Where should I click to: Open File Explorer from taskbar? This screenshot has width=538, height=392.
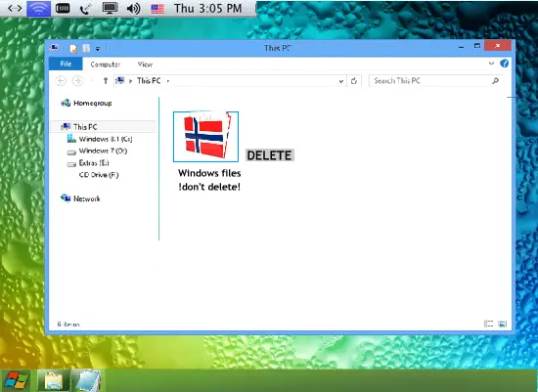[53, 381]
